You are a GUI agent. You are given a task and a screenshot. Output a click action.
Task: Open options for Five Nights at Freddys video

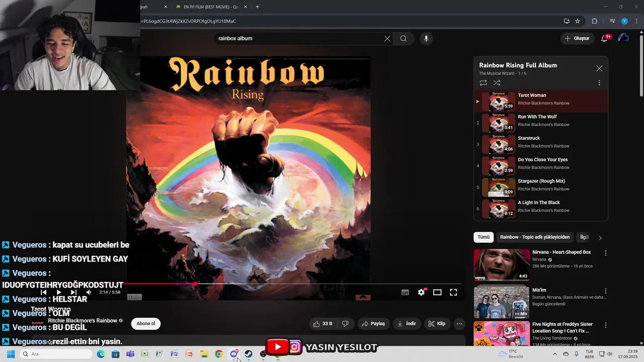(606, 325)
